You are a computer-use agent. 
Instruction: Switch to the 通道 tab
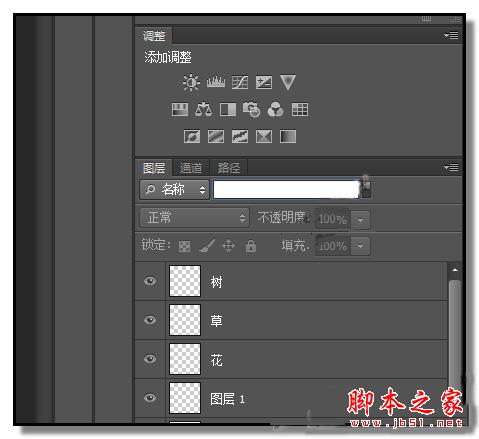click(191, 168)
